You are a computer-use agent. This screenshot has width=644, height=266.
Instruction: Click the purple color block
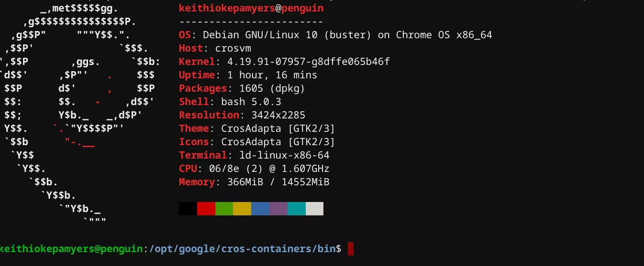pos(278,209)
